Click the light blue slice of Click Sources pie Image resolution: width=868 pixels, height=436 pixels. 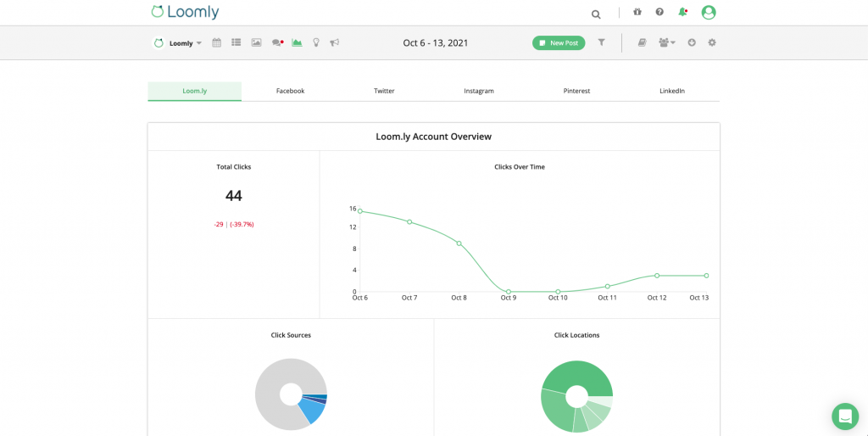312,411
